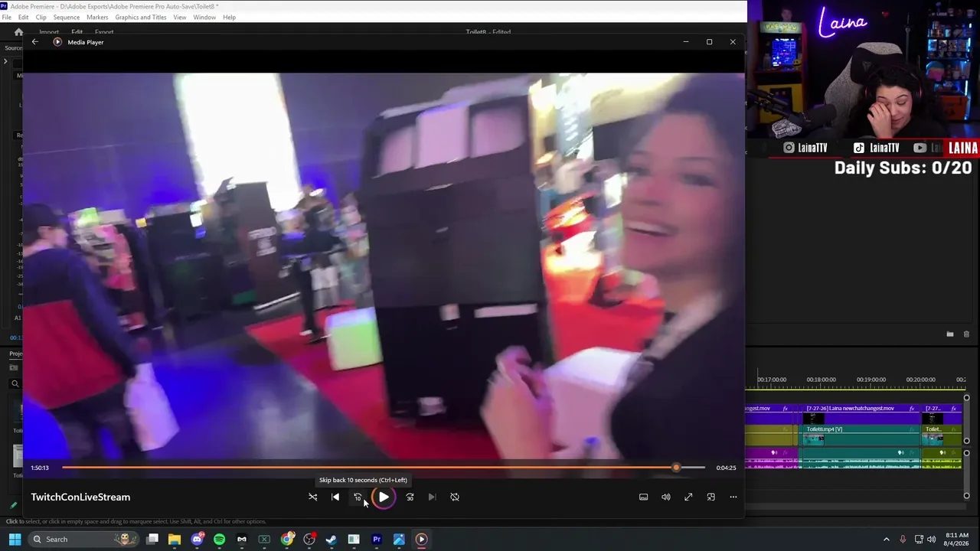Click the Media Player taskbar icon
This screenshot has height=551, width=980.
click(x=421, y=540)
